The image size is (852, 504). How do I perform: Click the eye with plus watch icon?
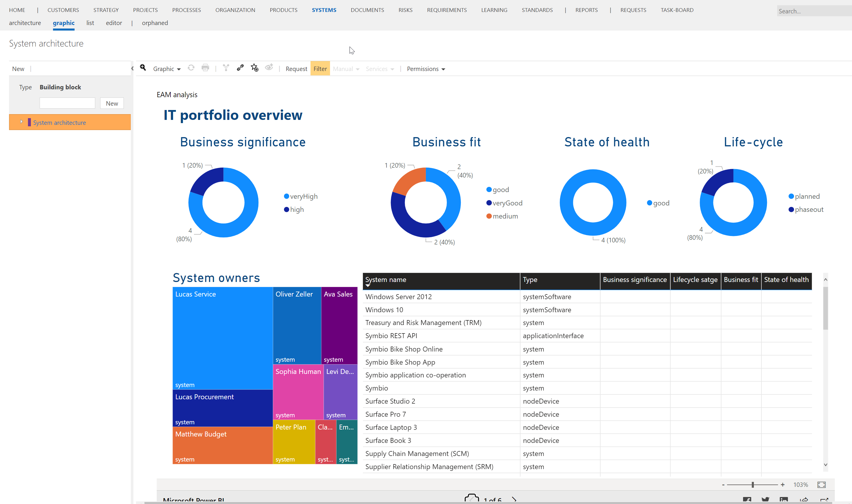click(x=269, y=68)
